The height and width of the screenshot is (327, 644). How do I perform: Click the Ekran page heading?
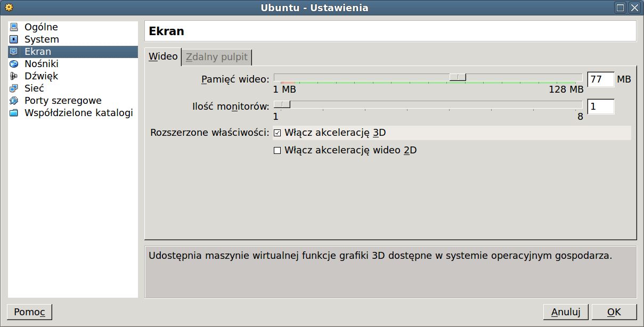tap(167, 31)
